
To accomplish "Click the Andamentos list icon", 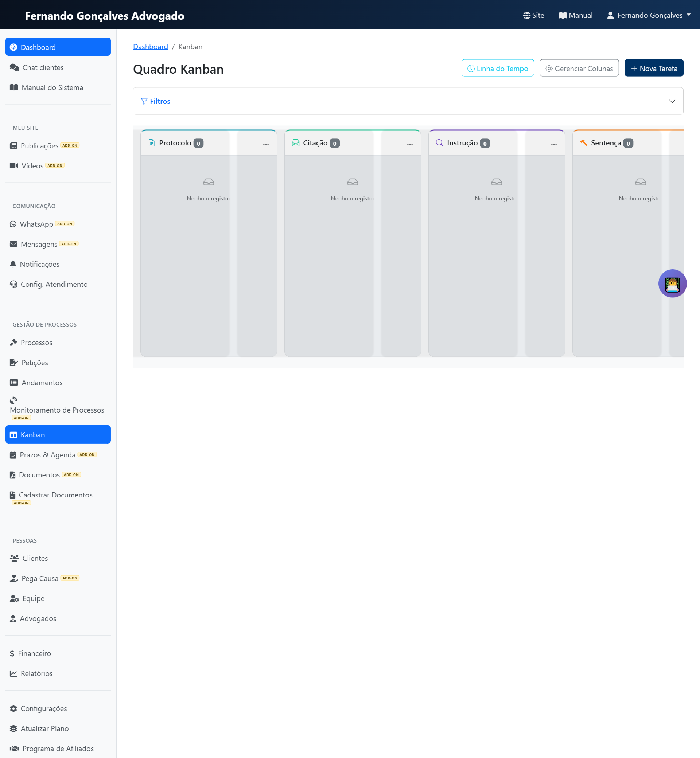I will (x=14, y=382).
